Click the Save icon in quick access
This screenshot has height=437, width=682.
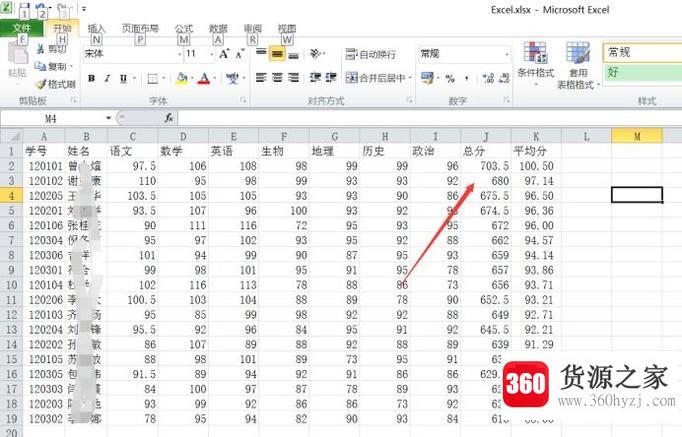24,8
